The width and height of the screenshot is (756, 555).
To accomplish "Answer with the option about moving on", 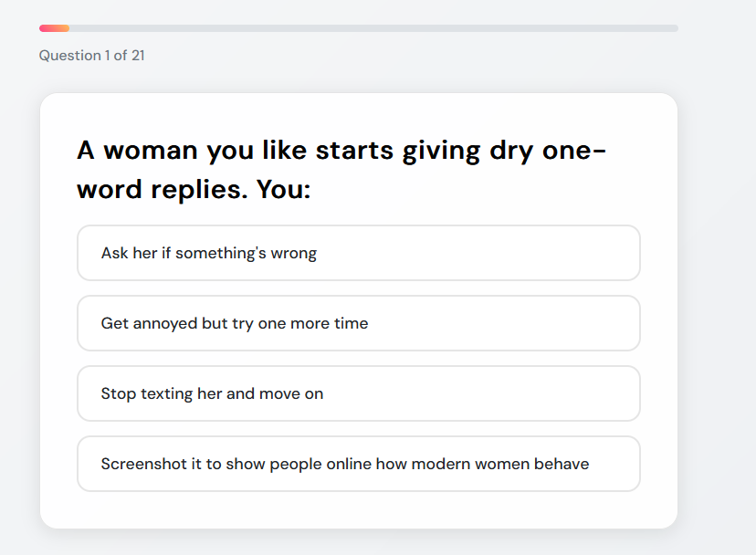I will (x=358, y=393).
